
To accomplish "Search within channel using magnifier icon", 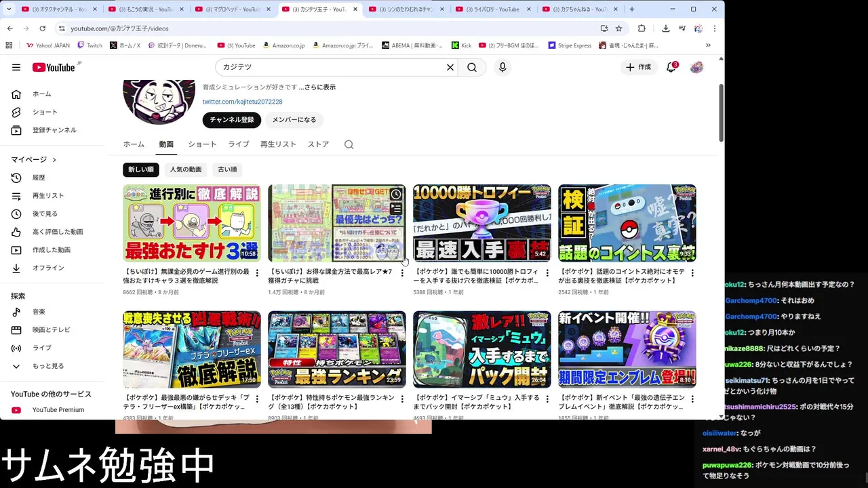I will click(x=349, y=144).
